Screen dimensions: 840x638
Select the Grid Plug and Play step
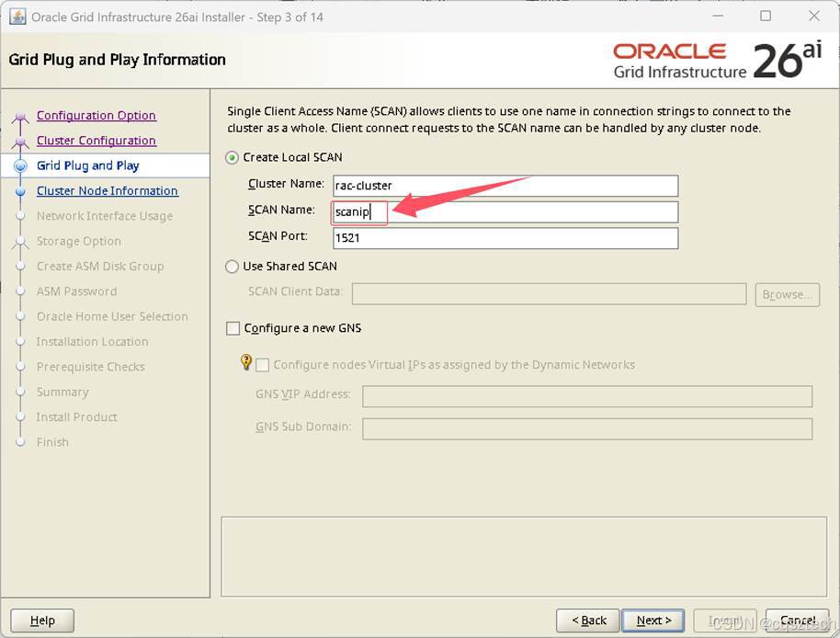[88, 165]
